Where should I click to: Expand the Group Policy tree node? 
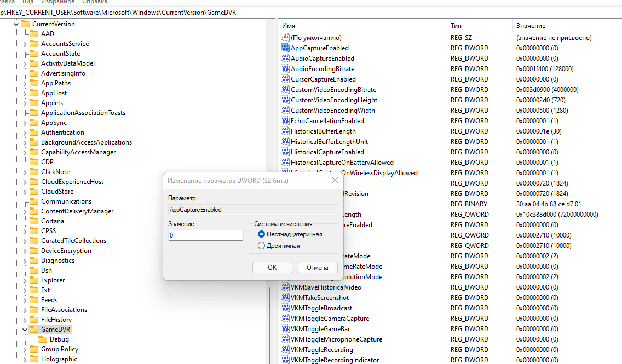click(x=25, y=349)
